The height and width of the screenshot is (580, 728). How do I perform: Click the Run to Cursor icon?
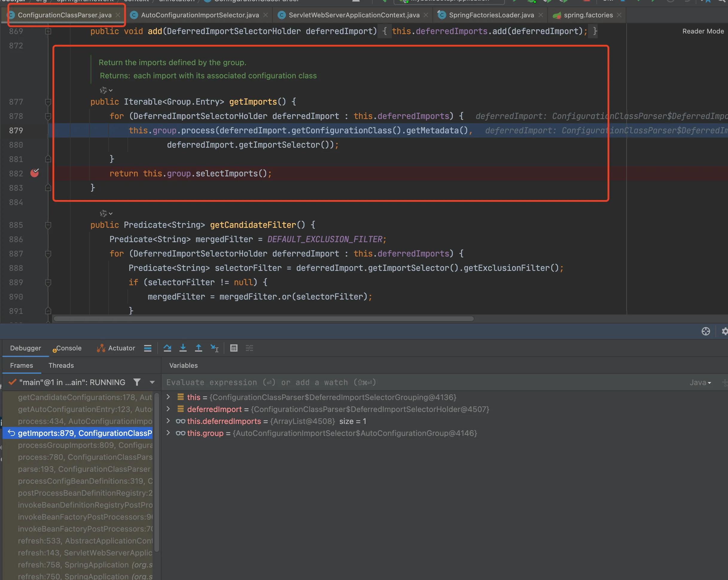(214, 348)
